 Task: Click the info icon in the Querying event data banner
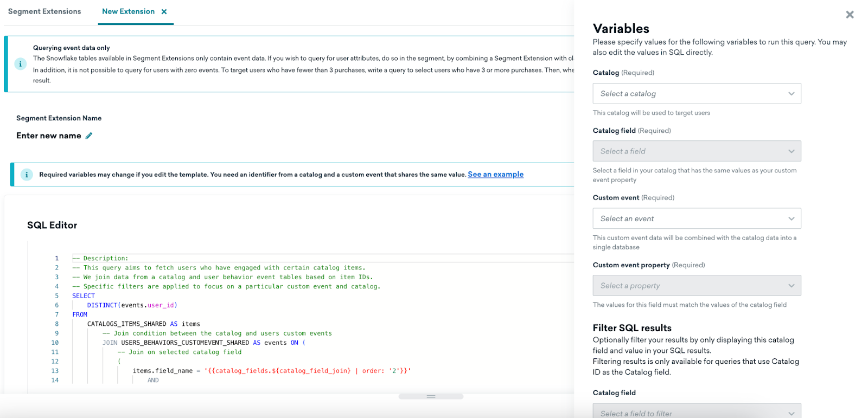(21, 64)
